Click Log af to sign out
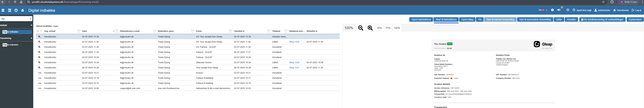Screen dimensions: 644x108 636,10
